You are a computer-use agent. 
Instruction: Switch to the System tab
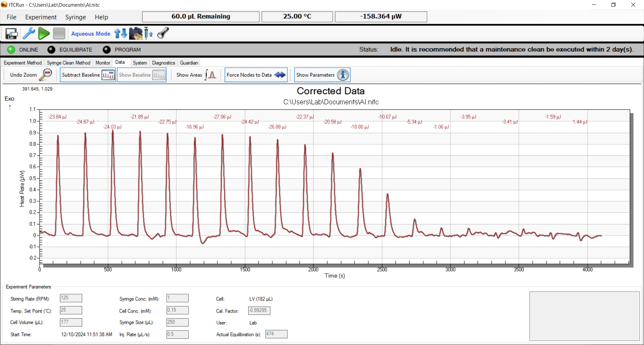click(x=140, y=63)
